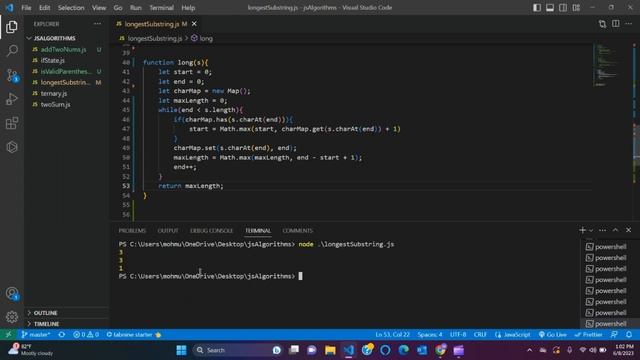Open the Source Control view
Viewport: 640px width, 360px height.
point(12,75)
